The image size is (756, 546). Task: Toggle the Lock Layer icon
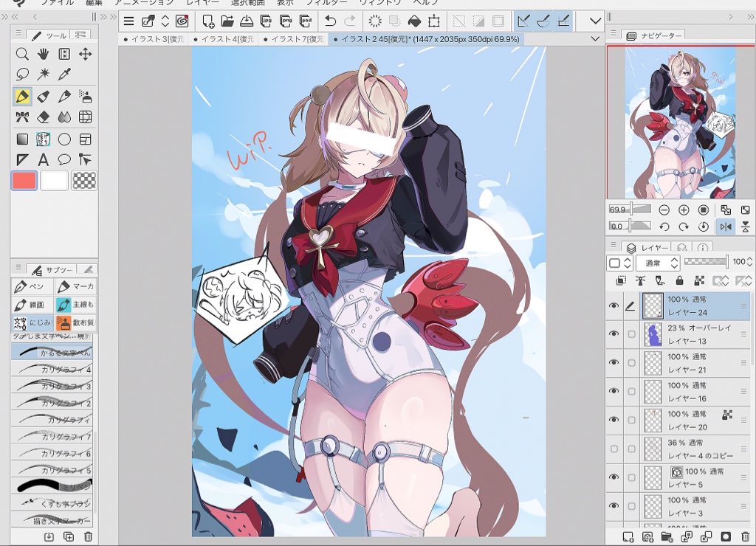click(x=679, y=280)
